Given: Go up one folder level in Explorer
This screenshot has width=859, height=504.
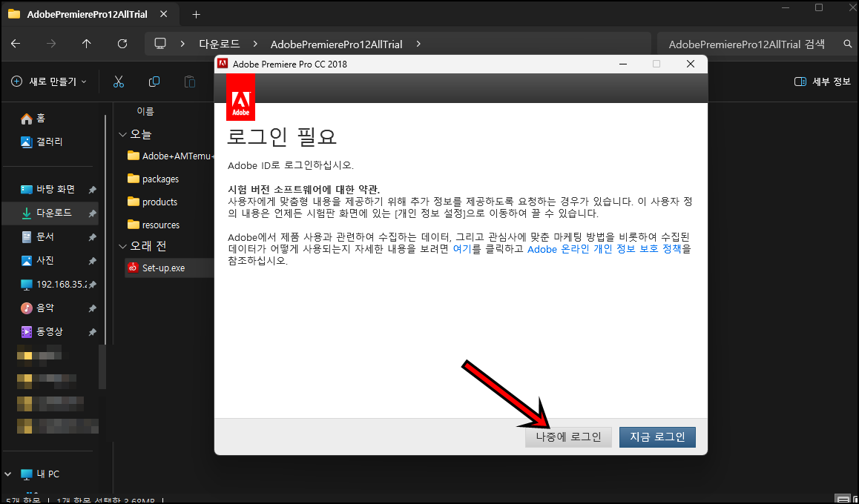Looking at the screenshot, I should (87, 44).
